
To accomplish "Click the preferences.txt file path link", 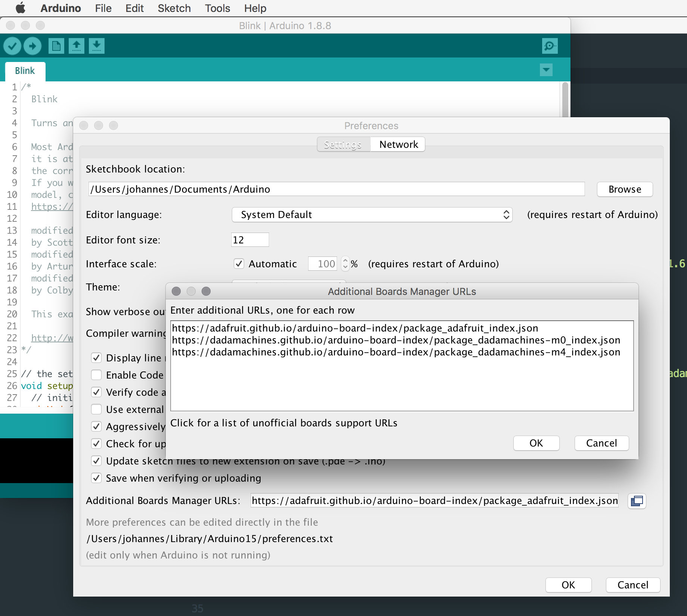I will coord(209,539).
